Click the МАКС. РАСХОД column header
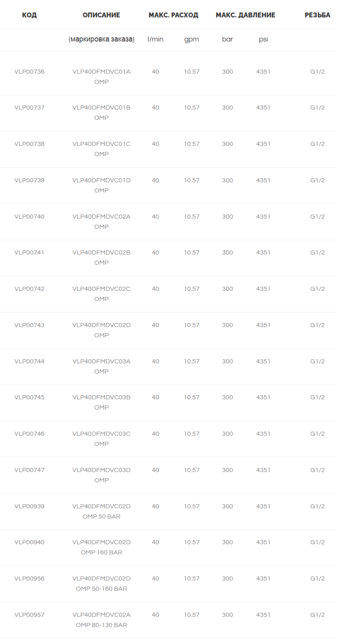This screenshot has height=644, width=337. 173,15
